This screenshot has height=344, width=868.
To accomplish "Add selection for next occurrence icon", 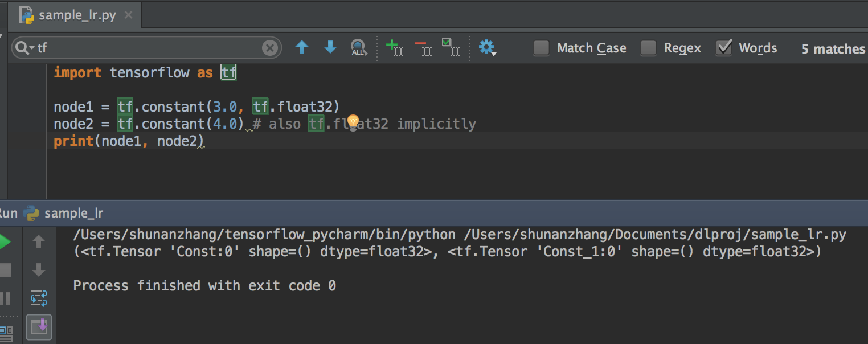I will click(395, 47).
